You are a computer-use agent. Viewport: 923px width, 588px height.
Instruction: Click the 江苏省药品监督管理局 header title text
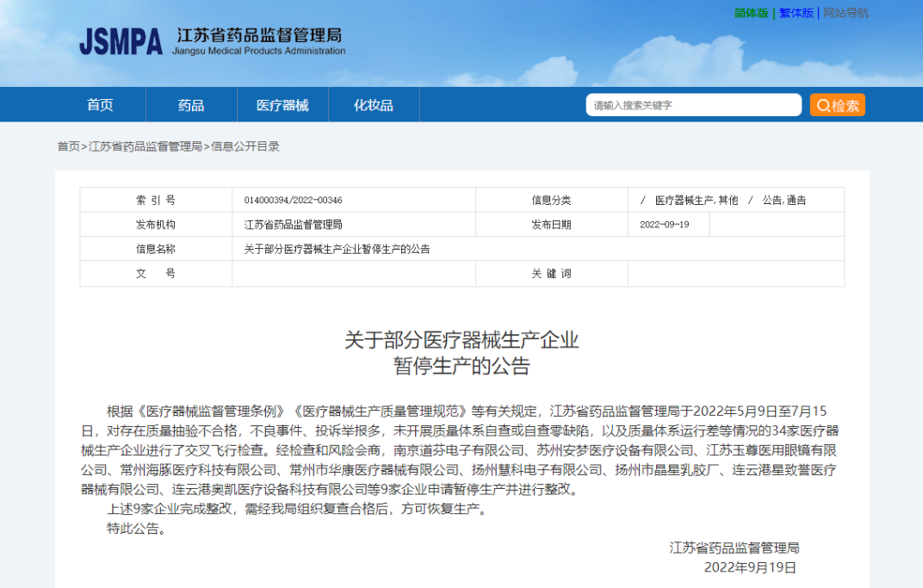[259, 35]
